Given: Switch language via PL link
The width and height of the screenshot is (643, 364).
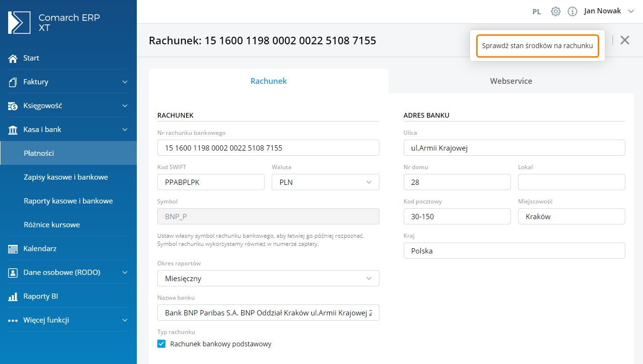Looking at the screenshot, I should 536,12.
